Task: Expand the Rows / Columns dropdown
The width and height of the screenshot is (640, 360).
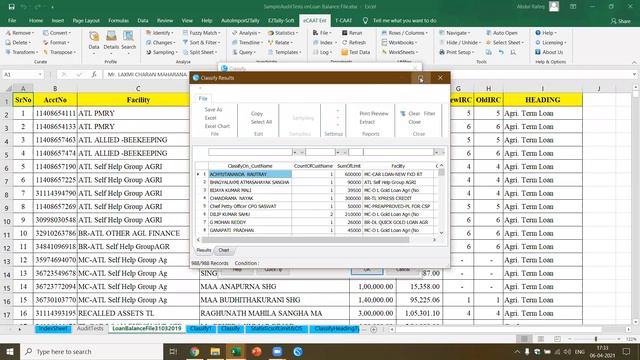Action: 404,33
